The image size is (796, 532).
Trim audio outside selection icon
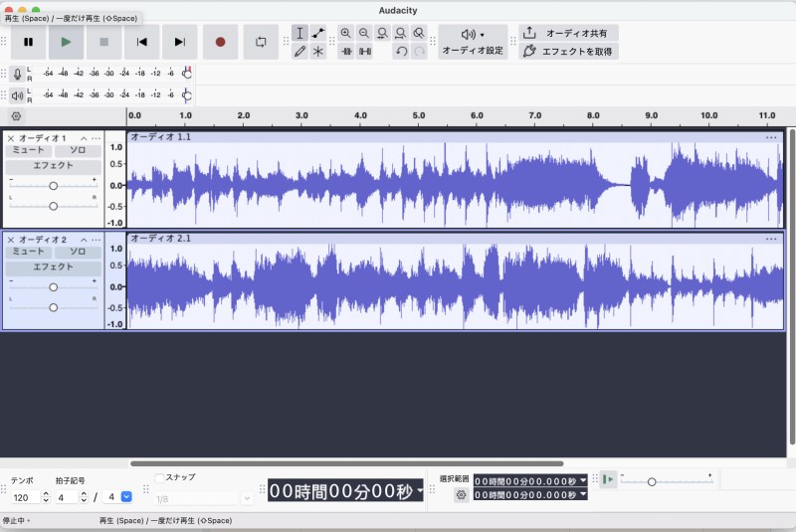click(x=346, y=52)
